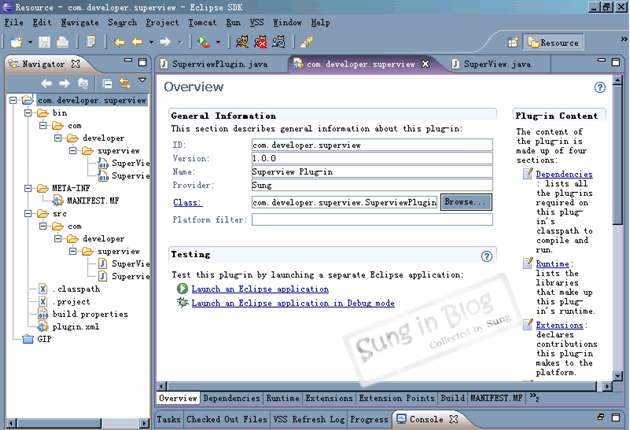
Task: Click the New wizard toolbar icon
Action: click(x=16, y=42)
